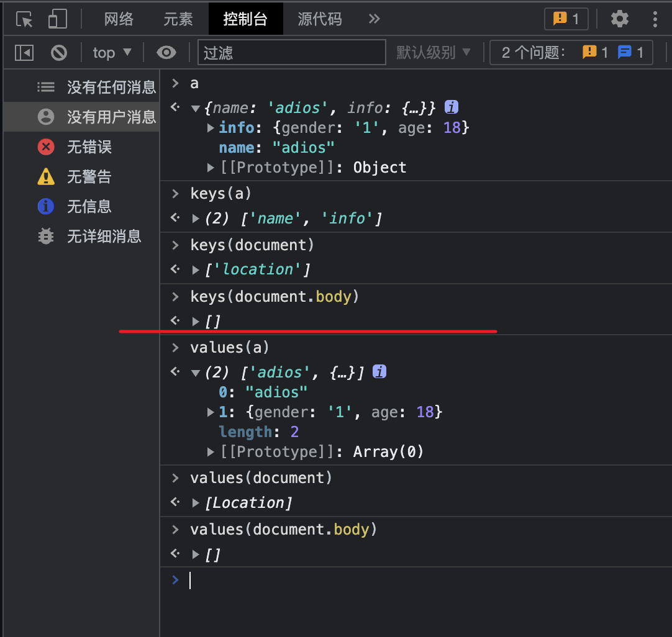Hide the console sidebar panel icon

(24, 53)
